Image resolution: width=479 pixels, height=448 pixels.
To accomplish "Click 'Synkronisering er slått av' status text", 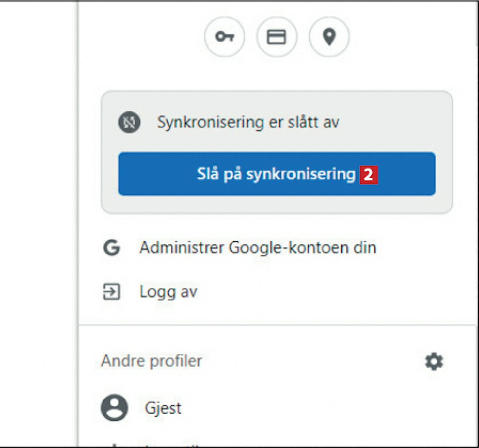I will [248, 122].
